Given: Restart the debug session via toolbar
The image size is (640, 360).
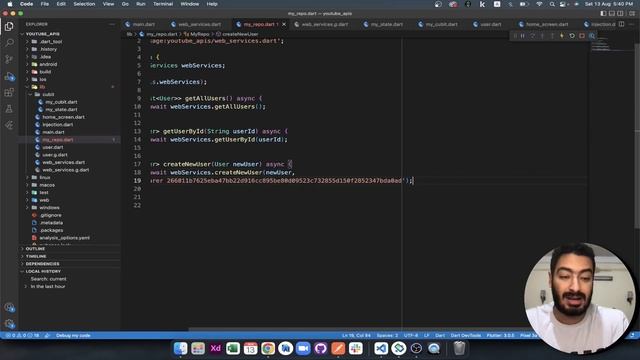Looking at the screenshot, I should pyautogui.click(x=572, y=36).
